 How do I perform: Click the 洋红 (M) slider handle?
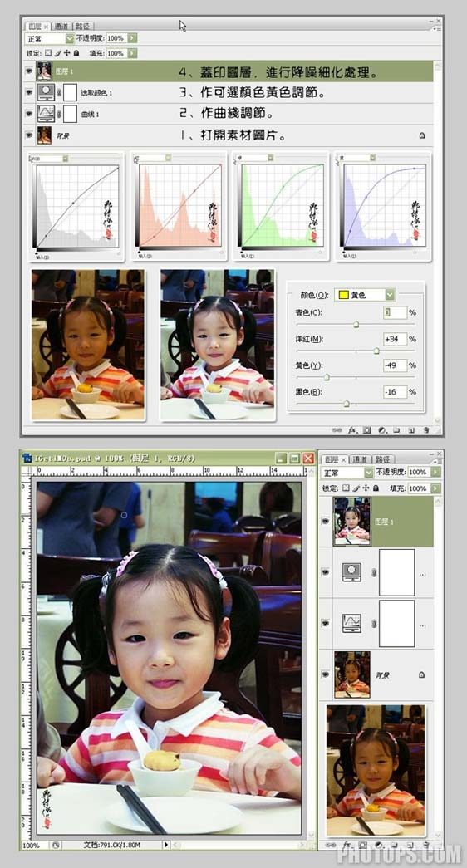[376, 351]
